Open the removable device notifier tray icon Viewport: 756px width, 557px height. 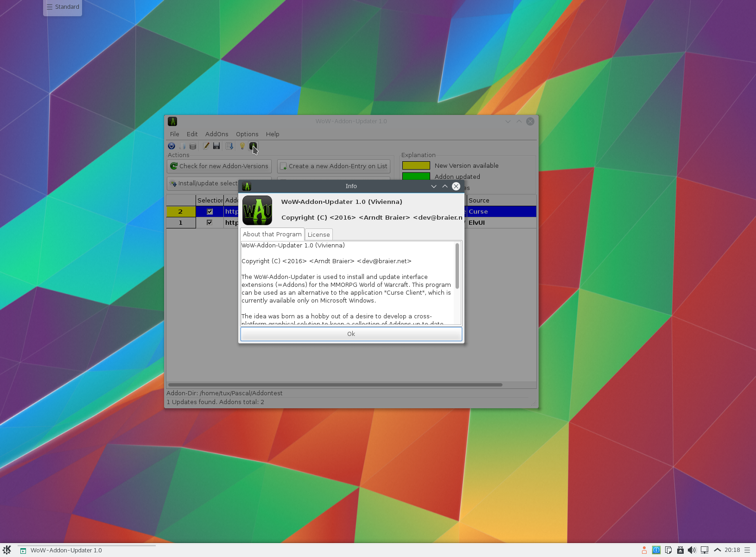[x=680, y=550]
